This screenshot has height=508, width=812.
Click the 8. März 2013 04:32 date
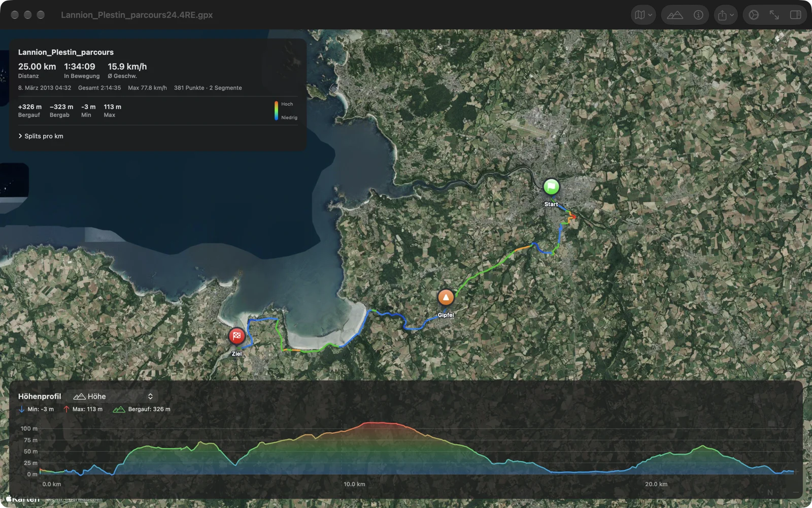(x=45, y=88)
